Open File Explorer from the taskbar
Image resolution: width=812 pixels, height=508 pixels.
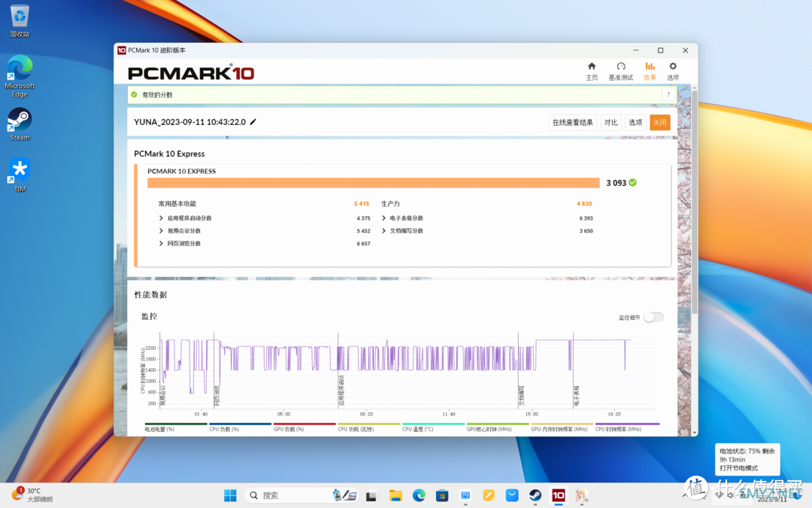pyautogui.click(x=395, y=496)
